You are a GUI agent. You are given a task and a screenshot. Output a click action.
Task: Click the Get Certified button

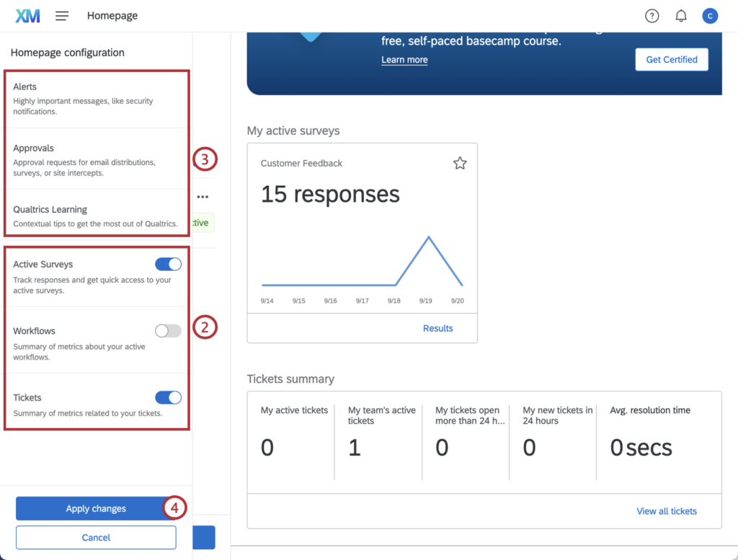pyautogui.click(x=671, y=59)
